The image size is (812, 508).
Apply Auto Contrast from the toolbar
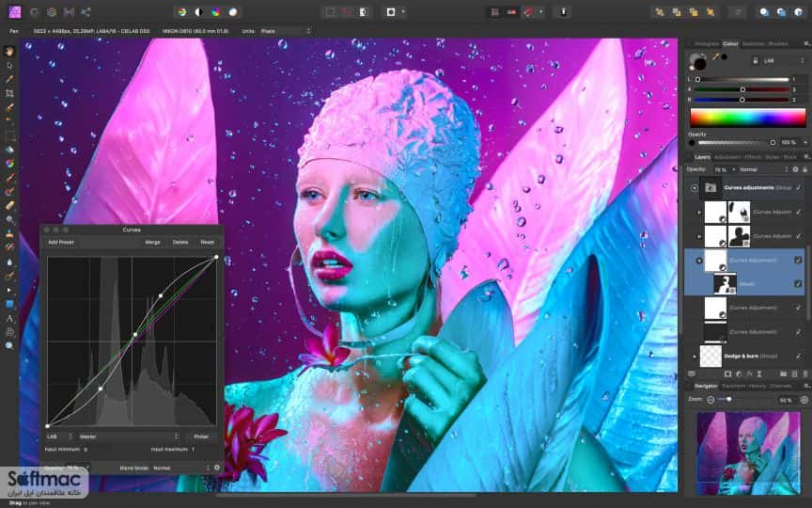(199, 12)
